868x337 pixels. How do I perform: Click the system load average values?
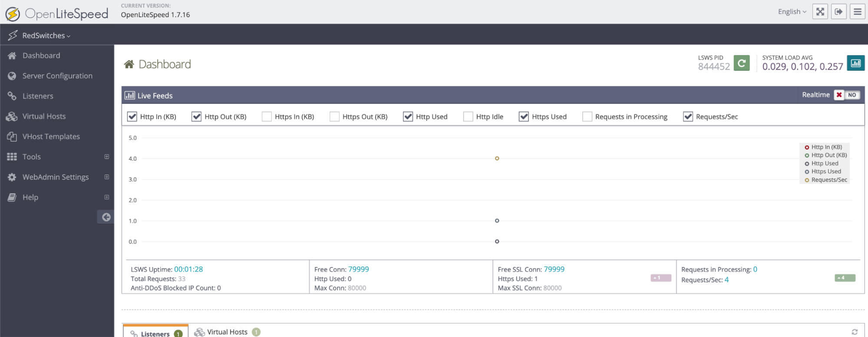coord(802,66)
